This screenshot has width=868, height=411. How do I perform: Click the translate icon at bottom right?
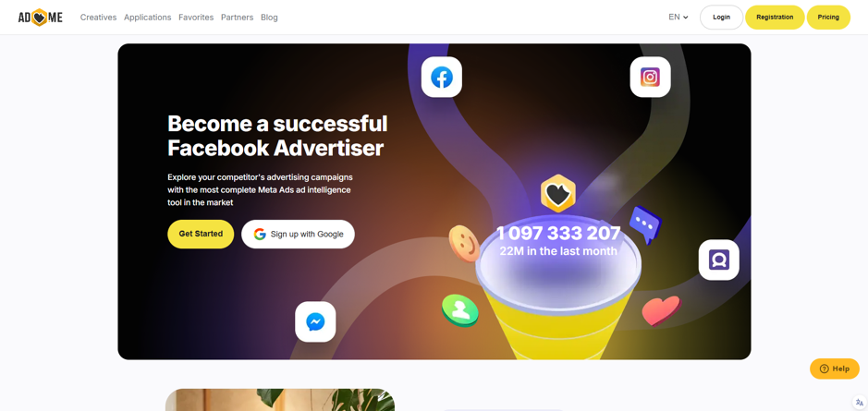click(859, 402)
